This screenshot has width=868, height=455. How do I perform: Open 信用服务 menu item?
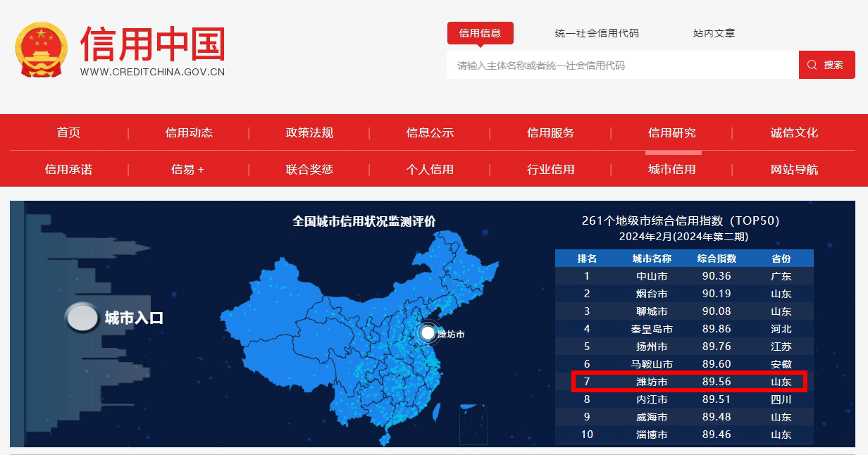click(x=550, y=132)
